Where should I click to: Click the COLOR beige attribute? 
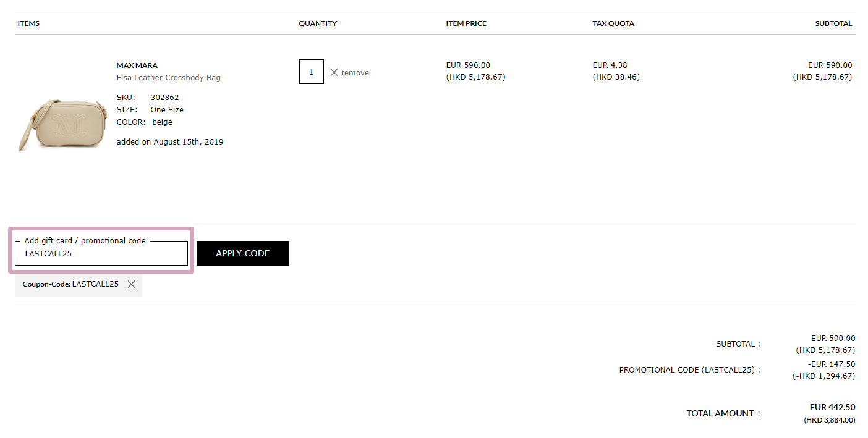(145, 122)
